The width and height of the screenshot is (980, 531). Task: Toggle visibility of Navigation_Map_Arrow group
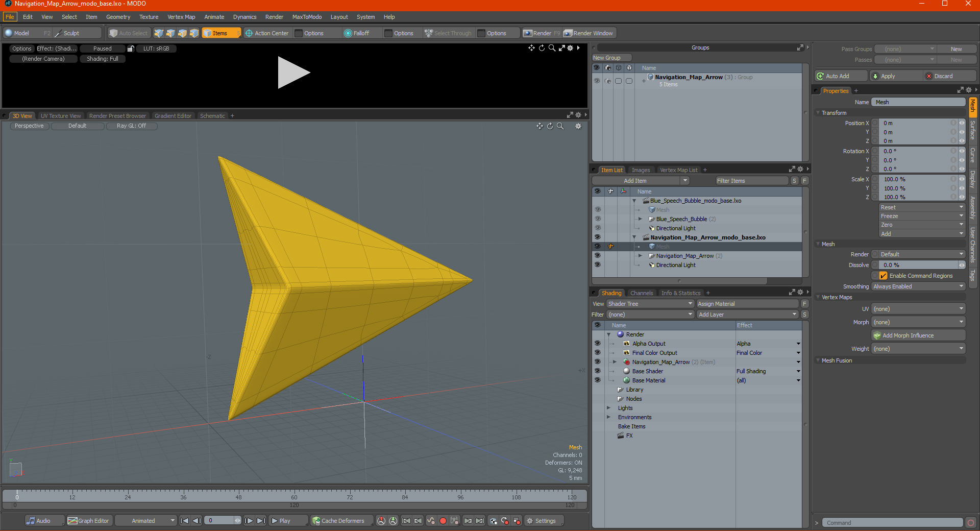tap(597, 81)
